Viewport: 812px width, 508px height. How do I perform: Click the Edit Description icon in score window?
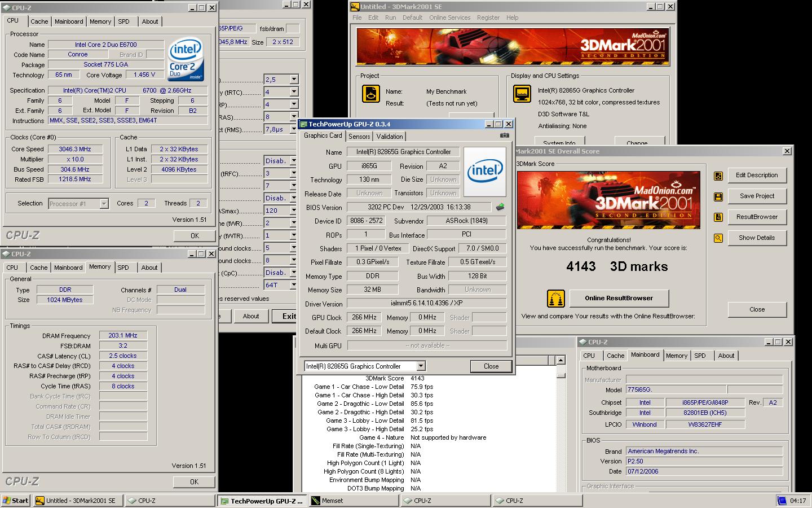click(718, 176)
